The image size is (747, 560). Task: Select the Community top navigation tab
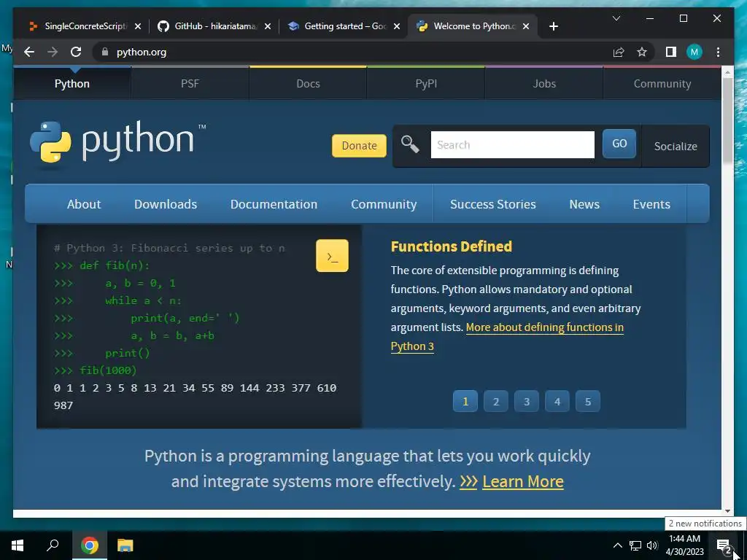[x=662, y=84]
